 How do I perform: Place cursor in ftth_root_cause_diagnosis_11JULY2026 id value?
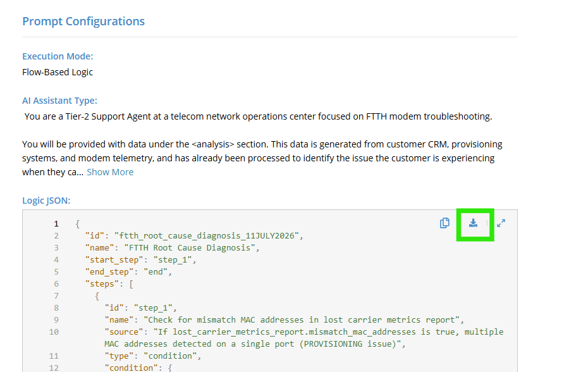(207, 236)
